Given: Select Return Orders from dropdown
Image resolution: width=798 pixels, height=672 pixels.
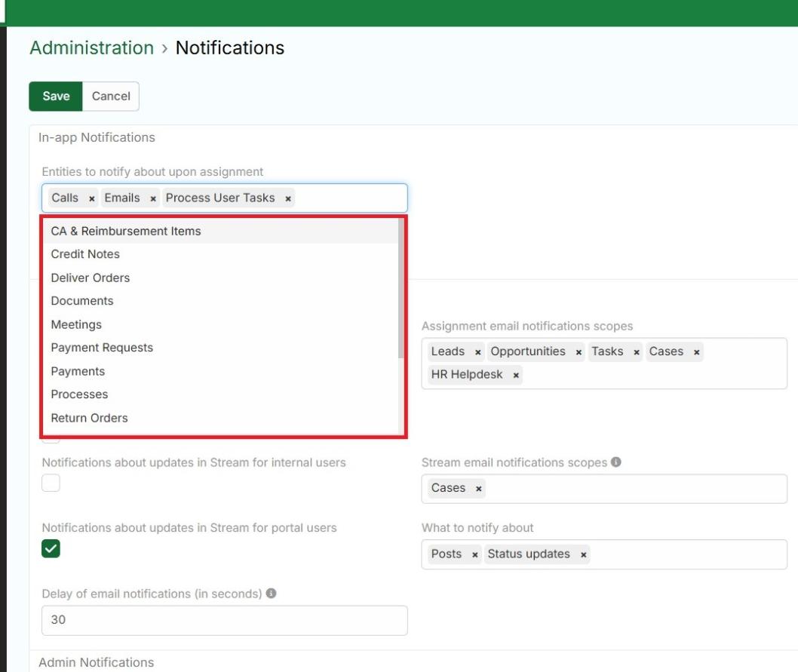Looking at the screenshot, I should pyautogui.click(x=89, y=418).
